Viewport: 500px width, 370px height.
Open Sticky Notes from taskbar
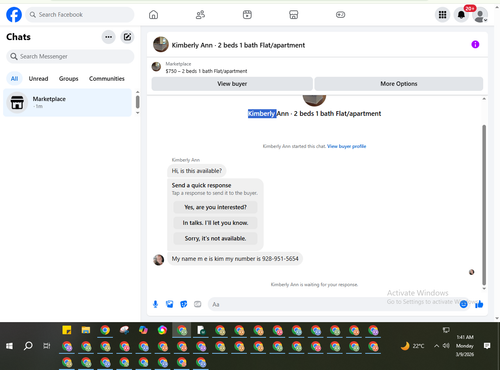pyautogui.click(x=67, y=330)
